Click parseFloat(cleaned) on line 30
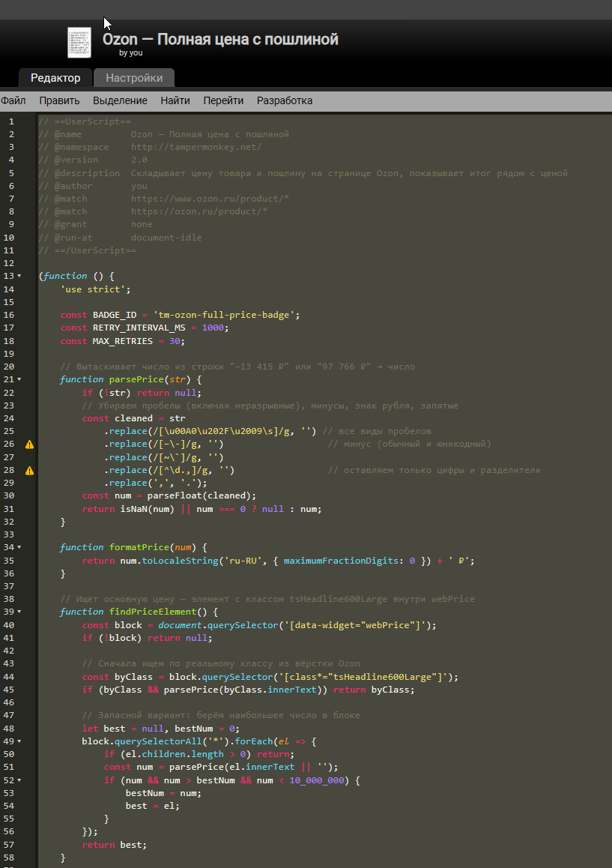Image resolution: width=612 pixels, height=868 pixels. pos(199,495)
